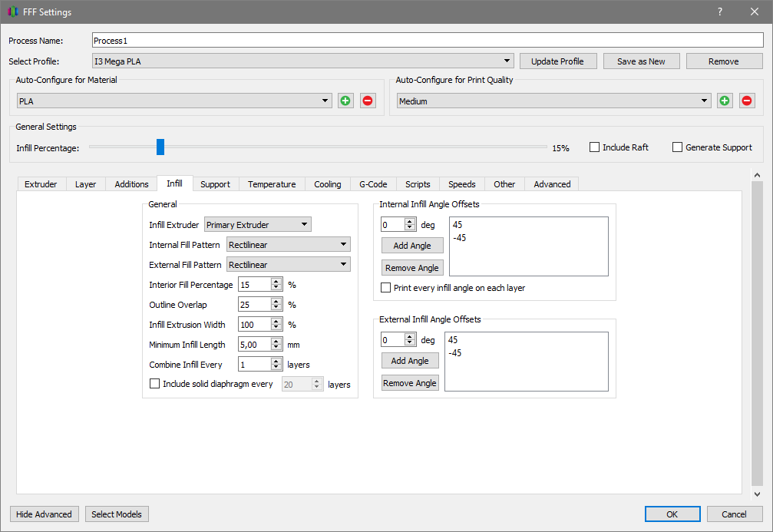Switch to the Temperature tab

pyautogui.click(x=272, y=184)
